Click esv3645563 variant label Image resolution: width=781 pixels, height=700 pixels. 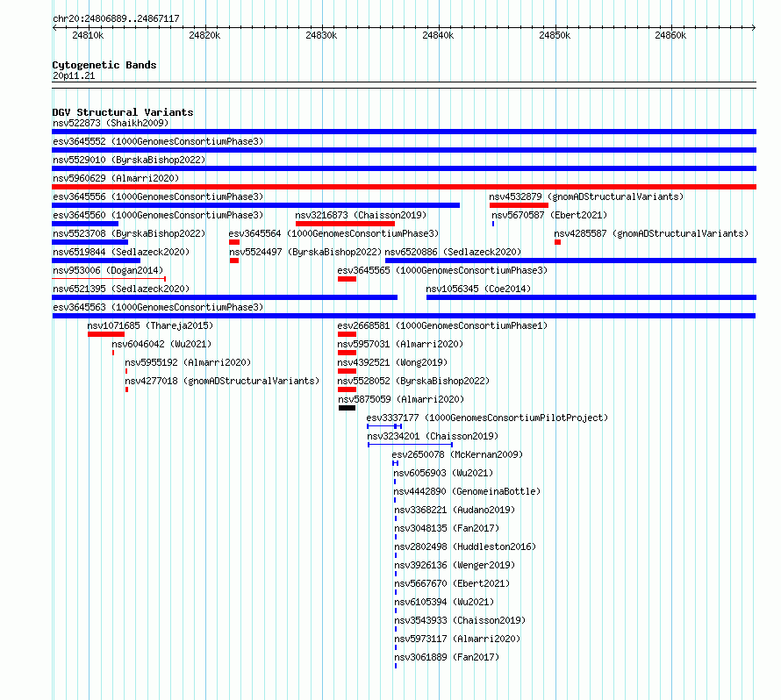(158, 307)
